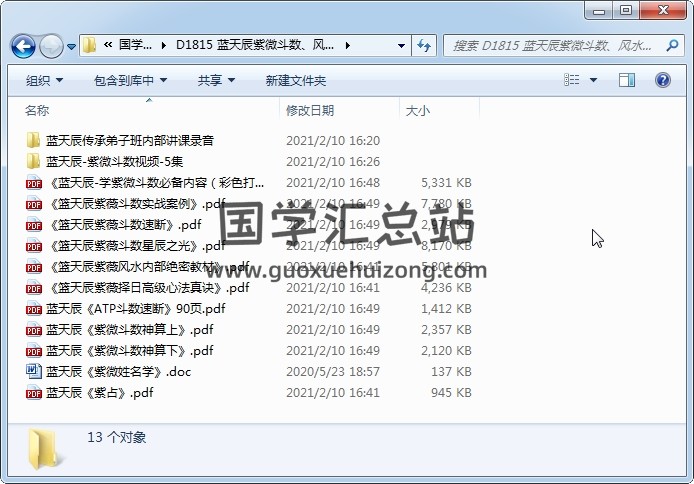The width and height of the screenshot is (694, 484).
Task: Select folder icon of 蓝天辰-紫微斗数视频-5集
Action: click(x=33, y=161)
